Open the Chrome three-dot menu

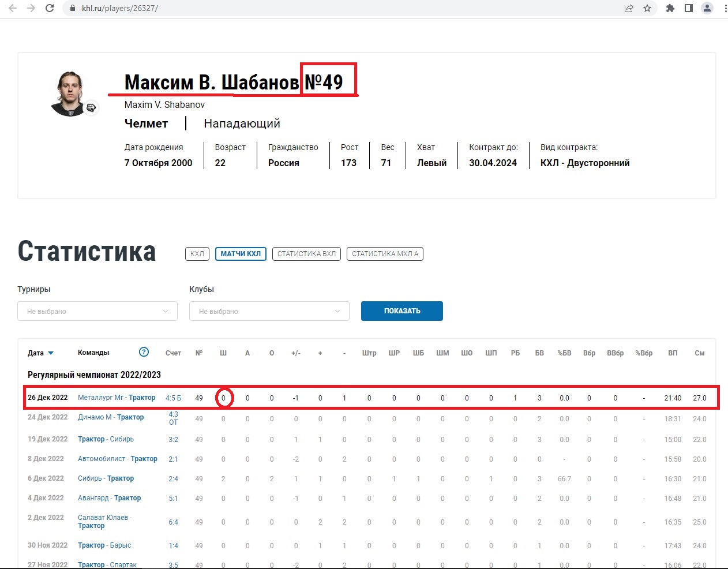pos(725,8)
